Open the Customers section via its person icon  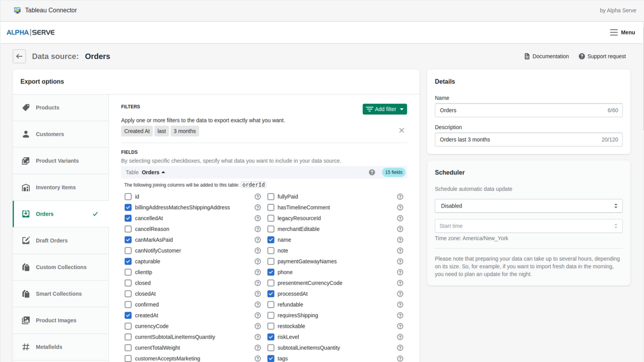(26, 134)
